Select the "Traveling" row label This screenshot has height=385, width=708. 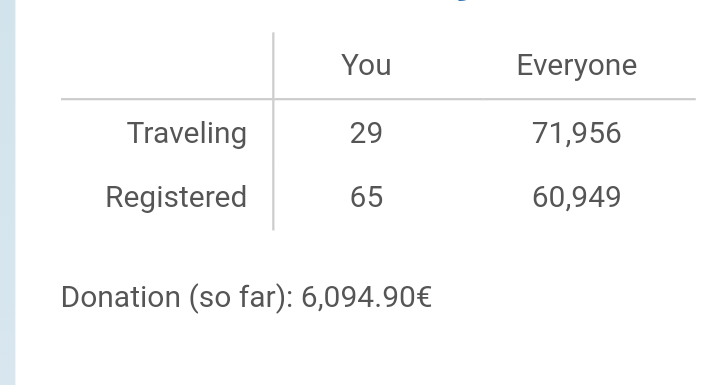187,134
